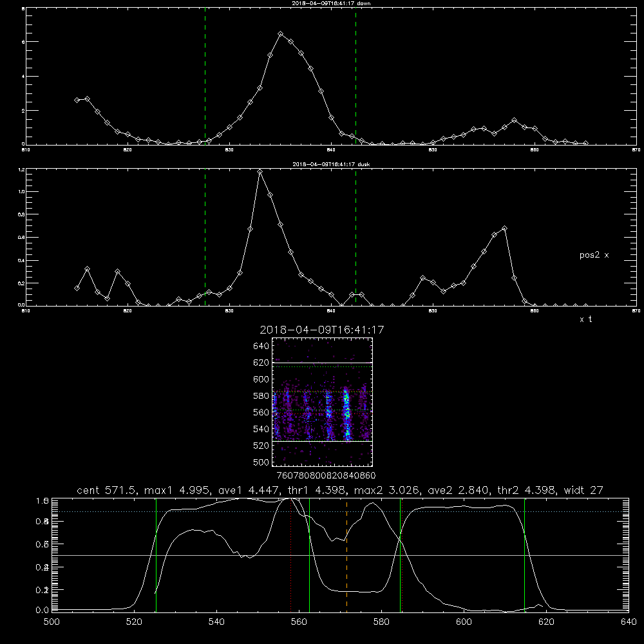Screen dimensions: 644x644
Task: Click the left green dashed line in dusk plot
Action: (205, 237)
